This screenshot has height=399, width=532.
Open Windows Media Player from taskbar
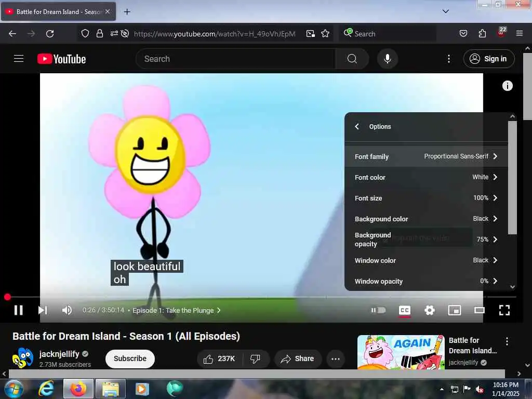point(142,389)
